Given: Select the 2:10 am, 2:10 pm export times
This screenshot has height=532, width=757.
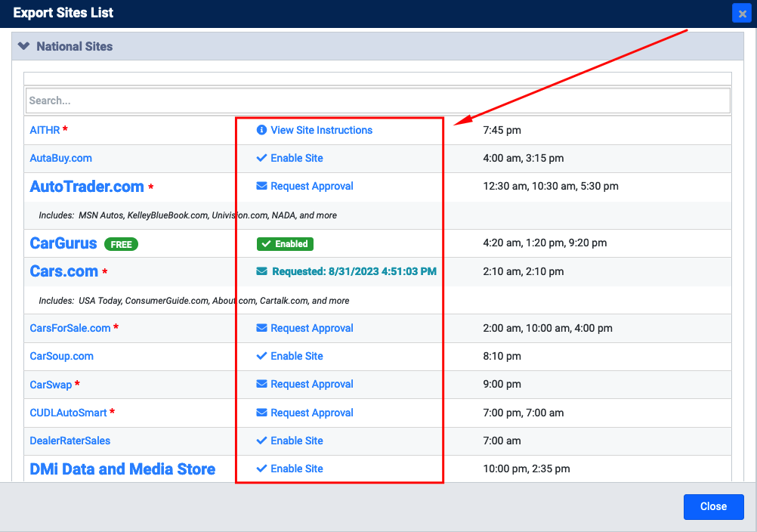Looking at the screenshot, I should click(x=524, y=271).
